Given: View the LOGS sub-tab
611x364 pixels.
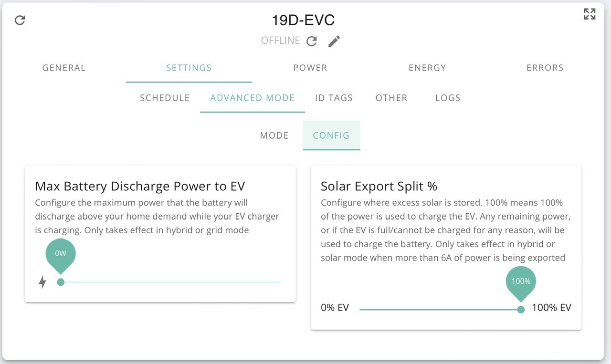Looking at the screenshot, I should click(x=448, y=98).
